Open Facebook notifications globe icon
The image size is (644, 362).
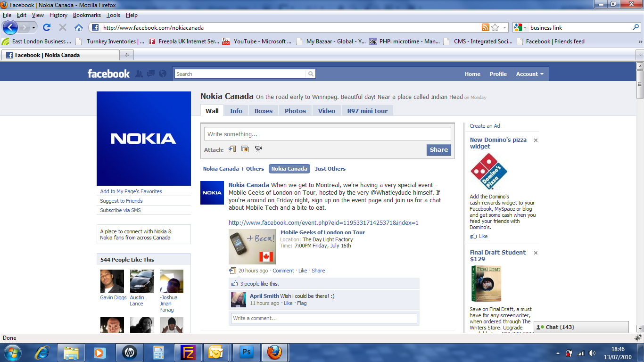(163, 74)
